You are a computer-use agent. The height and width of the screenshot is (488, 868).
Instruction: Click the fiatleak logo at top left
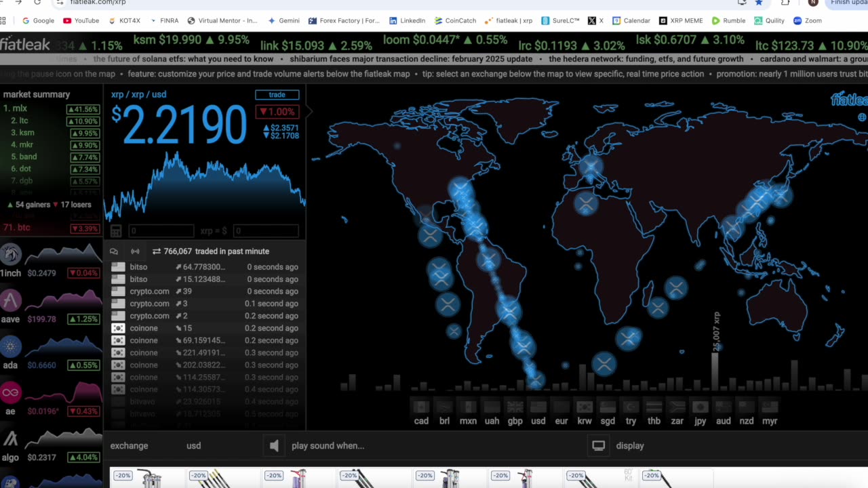(25, 45)
